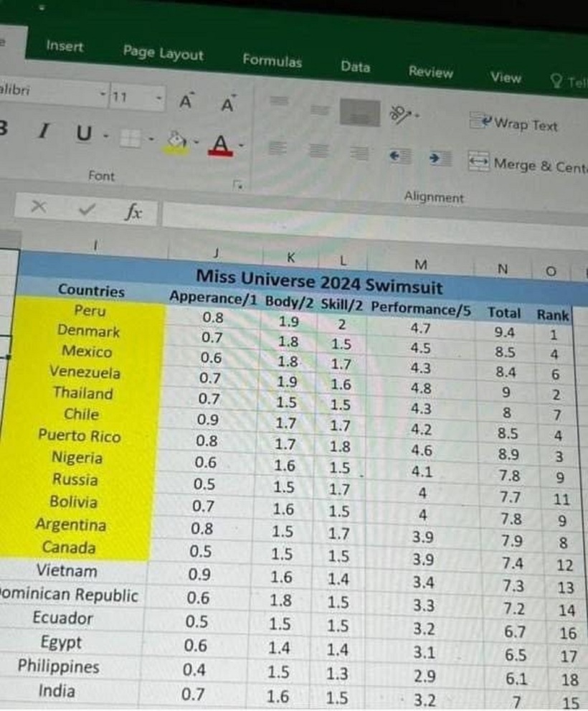
Task: Select the Peru cell in Countries column
Action: coord(89,311)
